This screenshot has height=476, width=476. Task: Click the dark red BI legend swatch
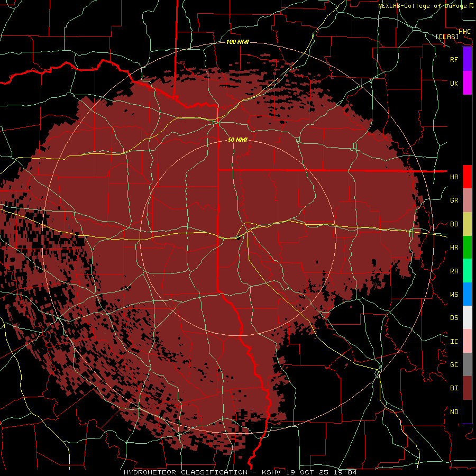(x=467, y=388)
